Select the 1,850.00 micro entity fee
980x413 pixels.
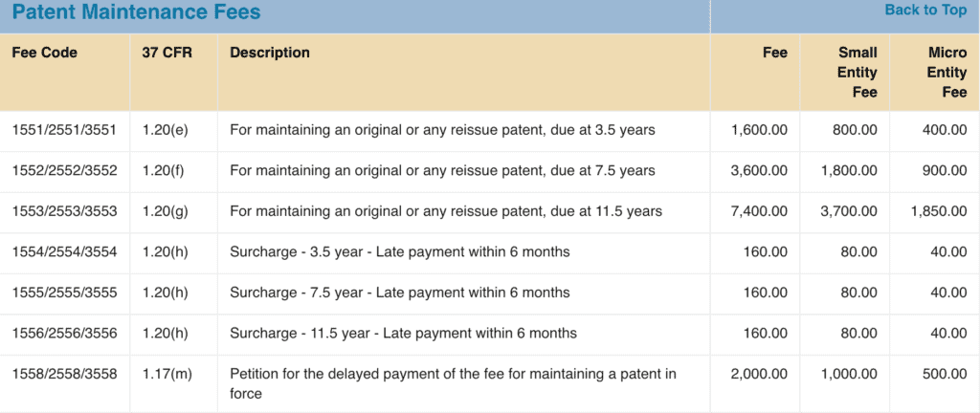click(939, 211)
